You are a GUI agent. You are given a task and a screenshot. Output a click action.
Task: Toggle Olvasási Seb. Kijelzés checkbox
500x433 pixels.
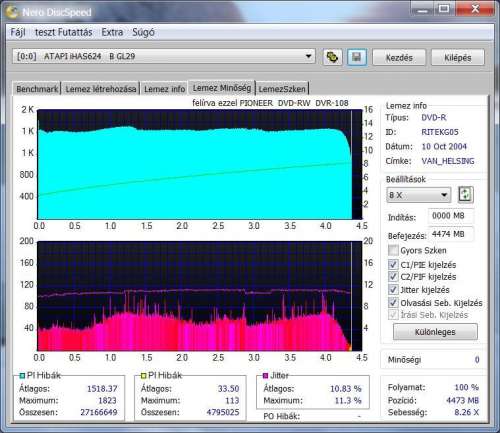pos(393,302)
